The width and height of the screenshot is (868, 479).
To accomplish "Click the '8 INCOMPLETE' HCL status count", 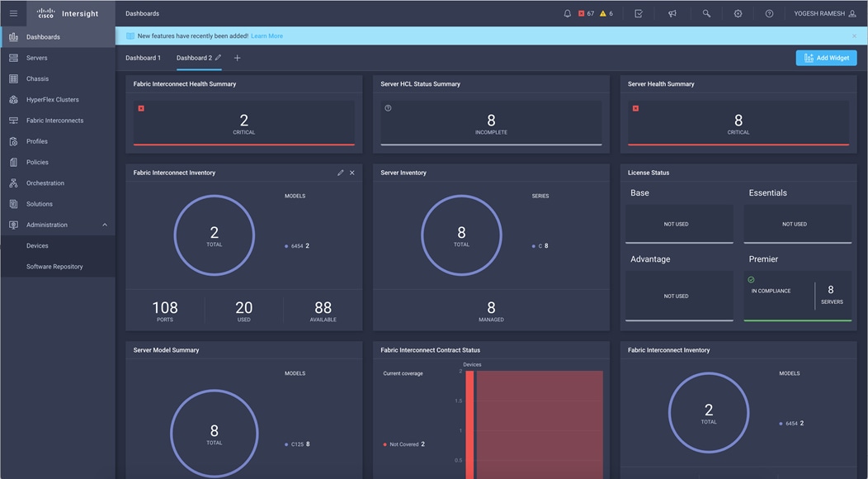I will point(491,124).
